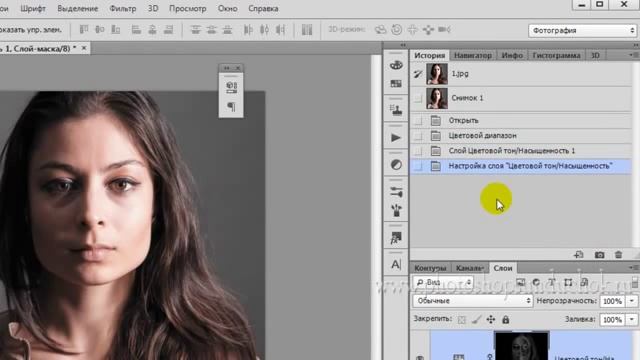Open the Справка menu
The image size is (640, 360).
point(263,9)
